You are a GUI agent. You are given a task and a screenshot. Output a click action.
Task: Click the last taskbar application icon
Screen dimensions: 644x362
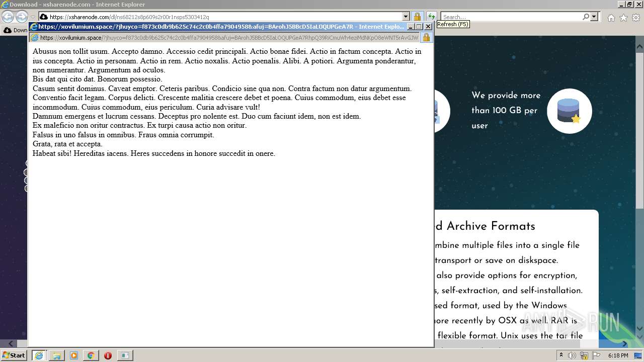pos(125,355)
